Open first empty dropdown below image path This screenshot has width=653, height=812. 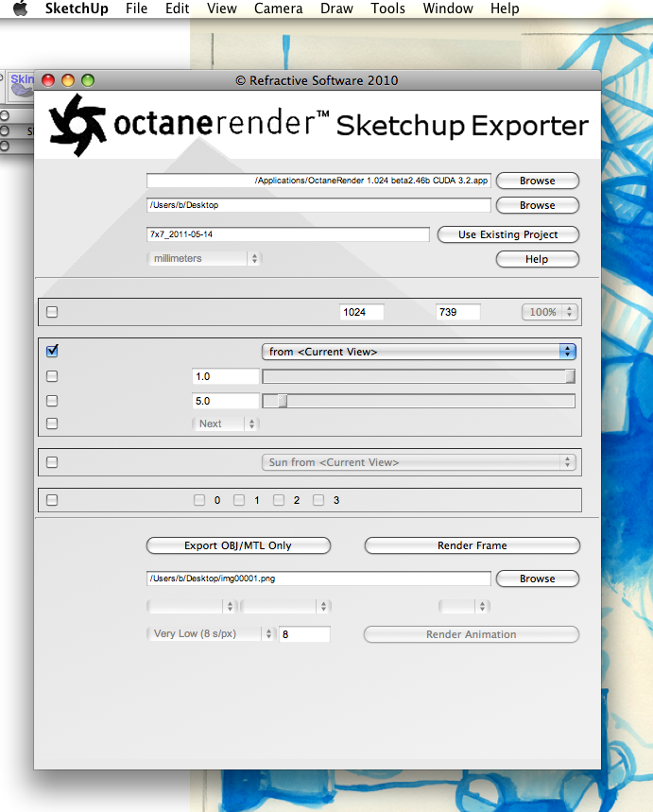192,607
